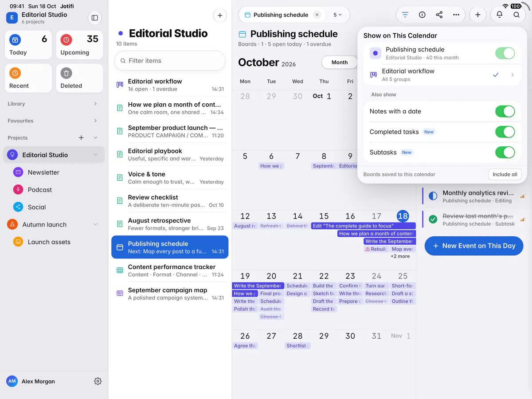Turn off Subtasks switch
Viewport: 532px width, 399px height.
click(505, 153)
